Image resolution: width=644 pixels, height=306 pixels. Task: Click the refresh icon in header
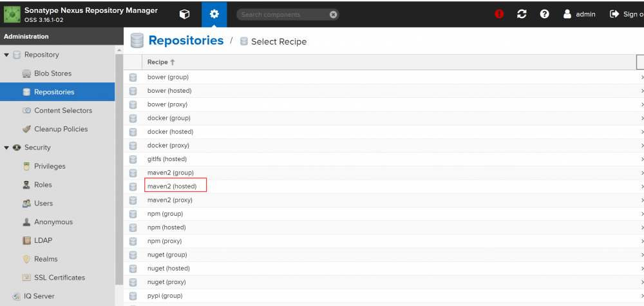click(x=522, y=14)
